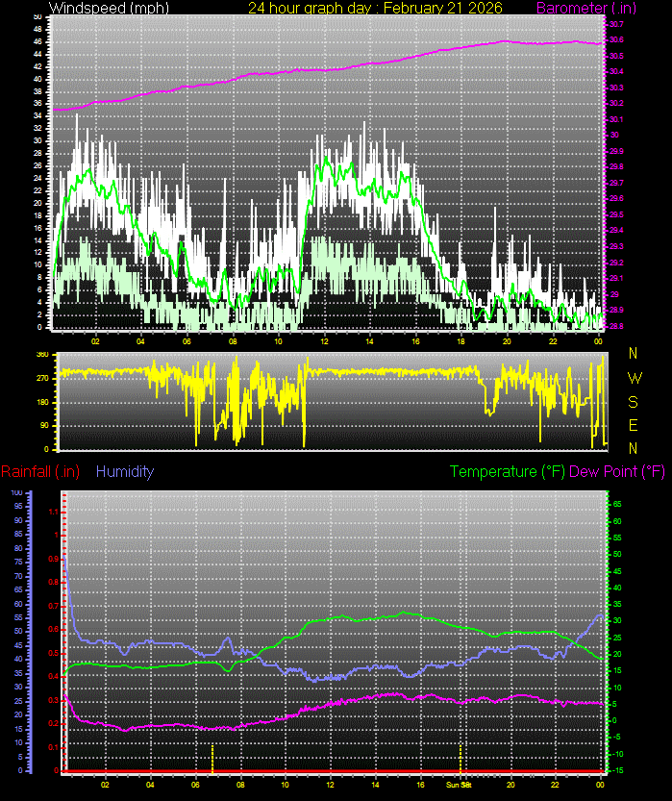672x801 pixels.
Task: Click the '12' hour tick on wind graph
Action: click(324, 339)
